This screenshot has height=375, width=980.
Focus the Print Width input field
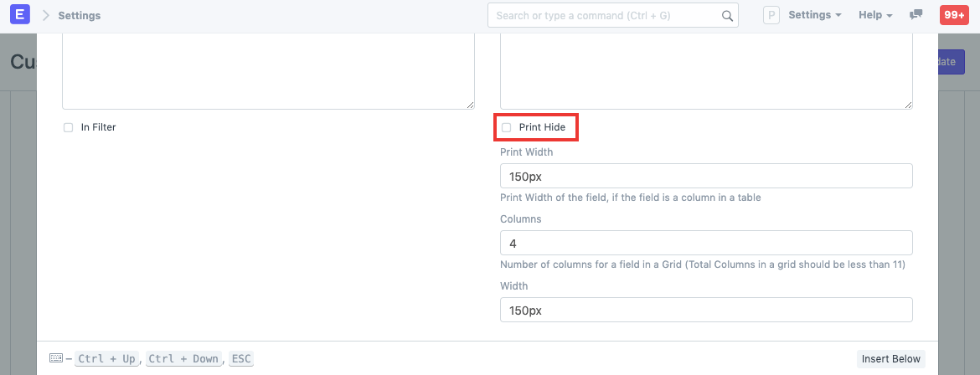coord(705,176)
